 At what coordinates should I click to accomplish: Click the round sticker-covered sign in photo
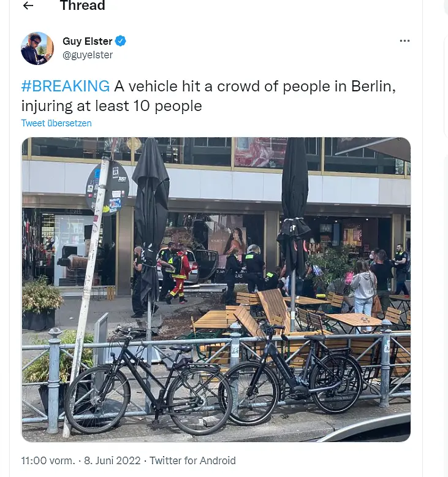[x=107, y=188]
